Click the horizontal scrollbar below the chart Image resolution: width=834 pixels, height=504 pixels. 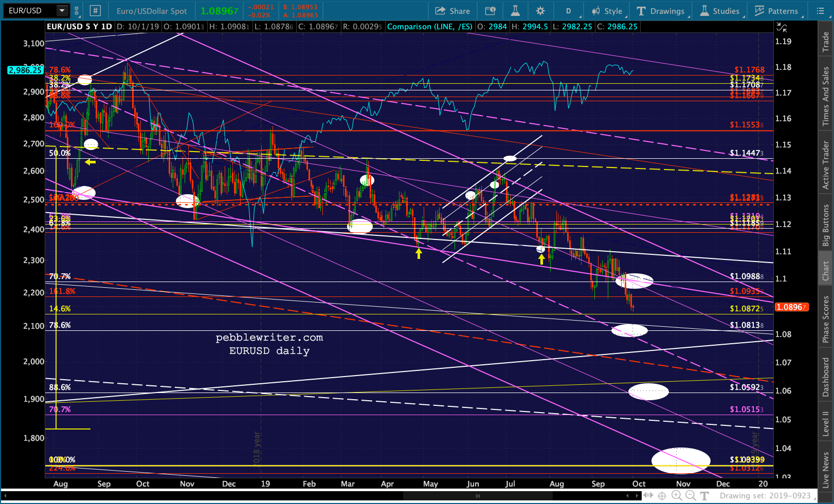[477, 496]
